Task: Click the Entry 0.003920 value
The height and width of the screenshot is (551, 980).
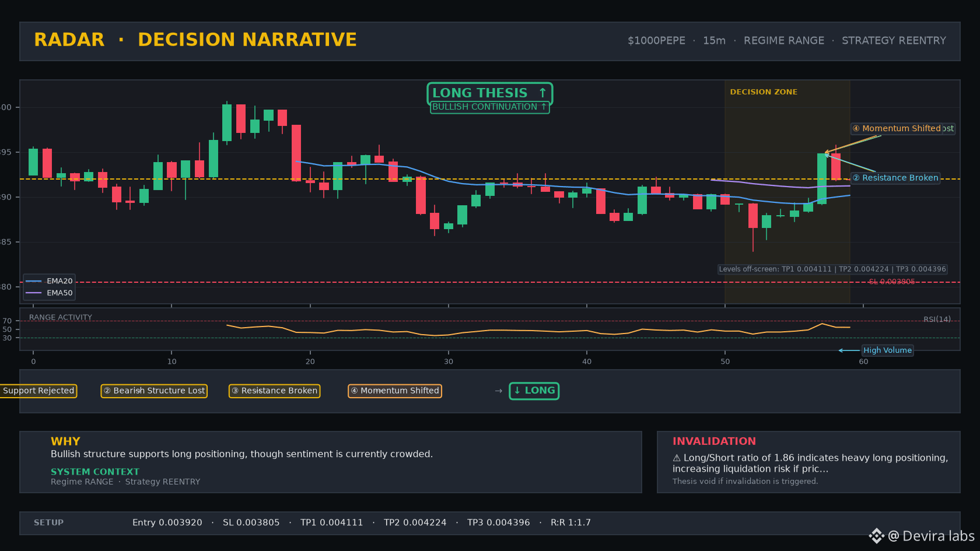Action: (x=167, y=522)
